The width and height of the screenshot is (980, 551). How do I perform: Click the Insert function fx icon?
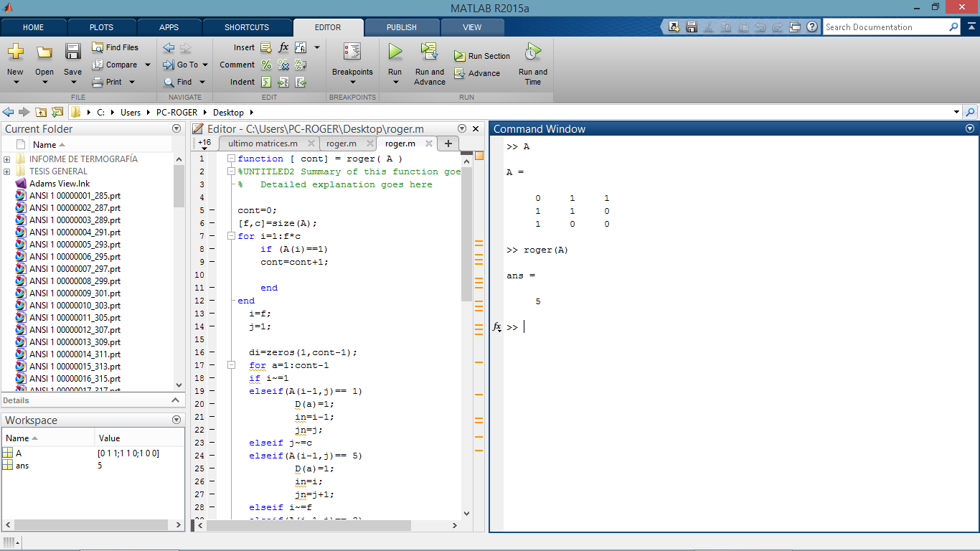(283, 47)
